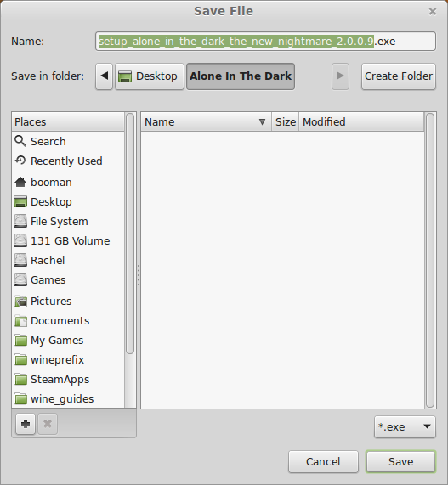Sort files by Size column

(x=285, y=121)
